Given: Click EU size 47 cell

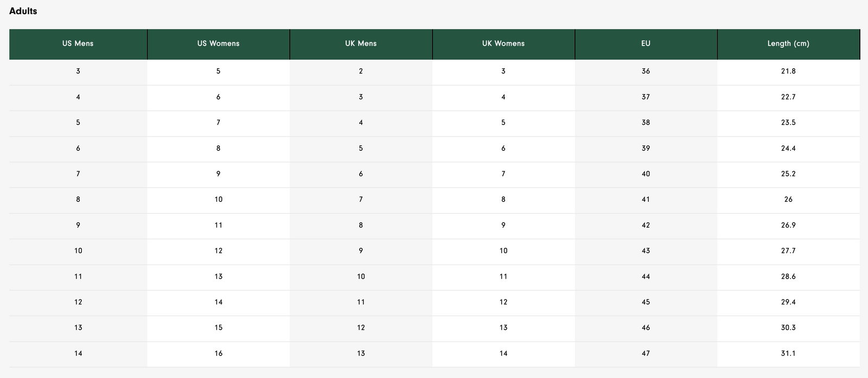Looking at the screenshot, I should tap(646, 354).
